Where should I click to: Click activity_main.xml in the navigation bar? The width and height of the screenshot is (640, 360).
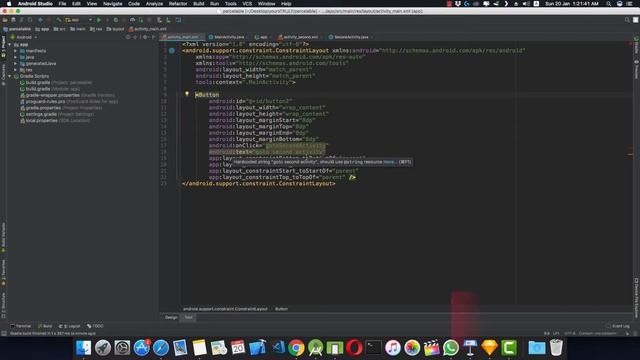[147, 29]
